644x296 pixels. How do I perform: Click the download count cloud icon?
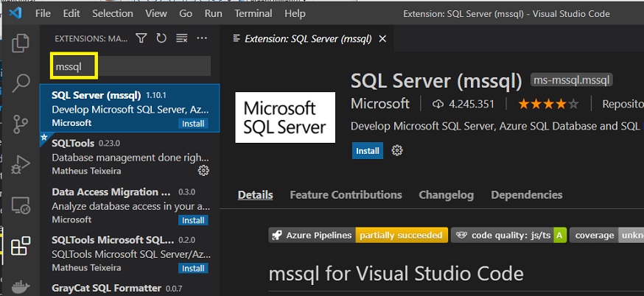point(438,105)
